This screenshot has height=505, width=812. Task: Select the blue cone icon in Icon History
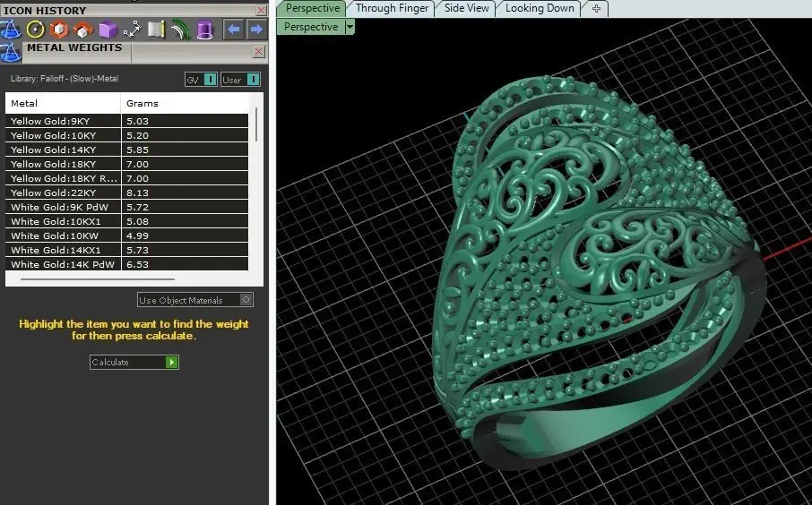pos(11,30)
